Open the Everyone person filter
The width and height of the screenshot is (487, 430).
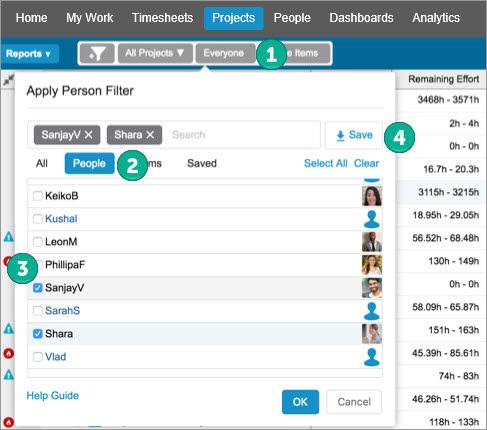coord(225,53)
